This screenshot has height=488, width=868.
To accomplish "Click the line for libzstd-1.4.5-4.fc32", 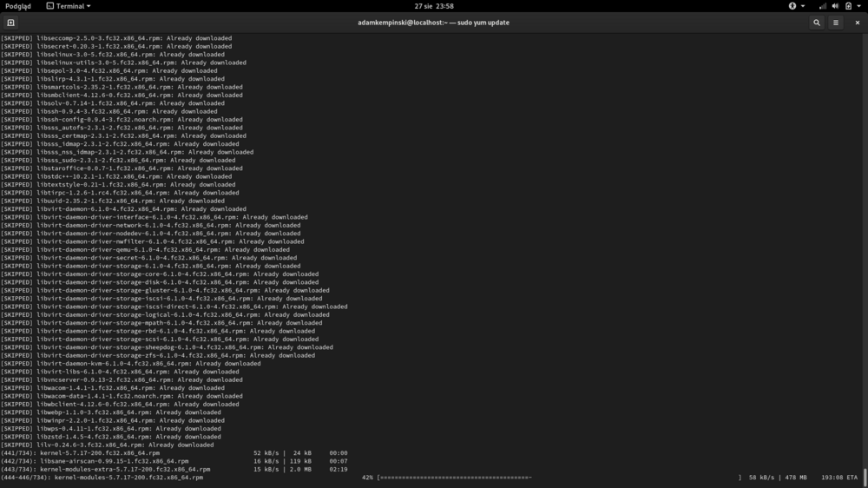I will pyautogui.click(x=111, y=437).
